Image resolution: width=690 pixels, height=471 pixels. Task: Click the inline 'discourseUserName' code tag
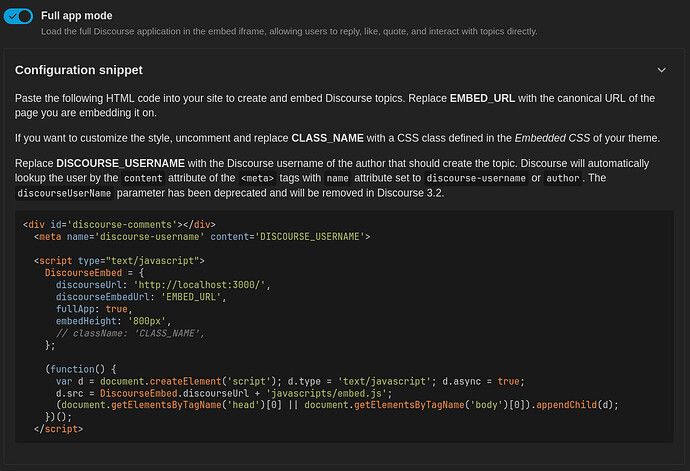pos(64,193)
